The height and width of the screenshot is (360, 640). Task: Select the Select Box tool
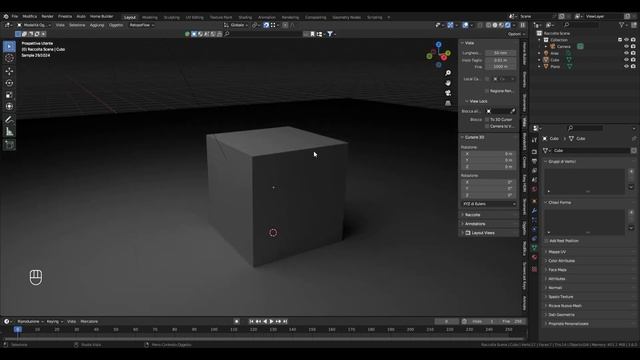(x=9, y=47)
